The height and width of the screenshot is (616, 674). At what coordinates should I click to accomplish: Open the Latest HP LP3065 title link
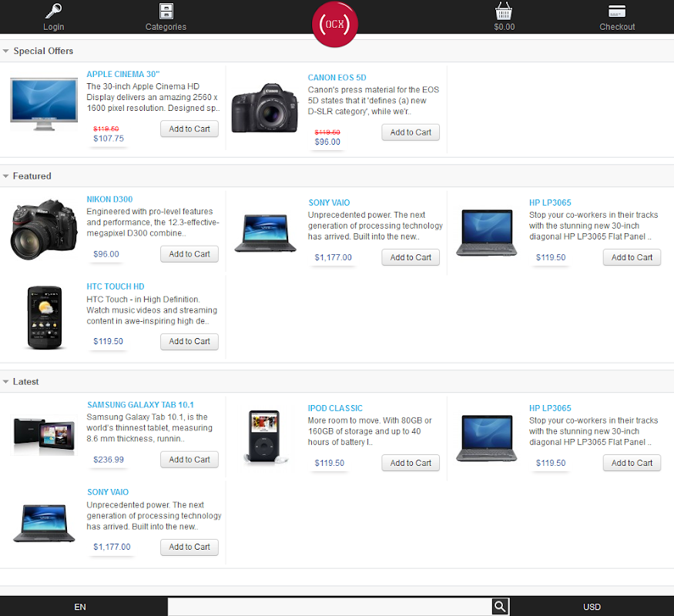(x=550, y=408)
